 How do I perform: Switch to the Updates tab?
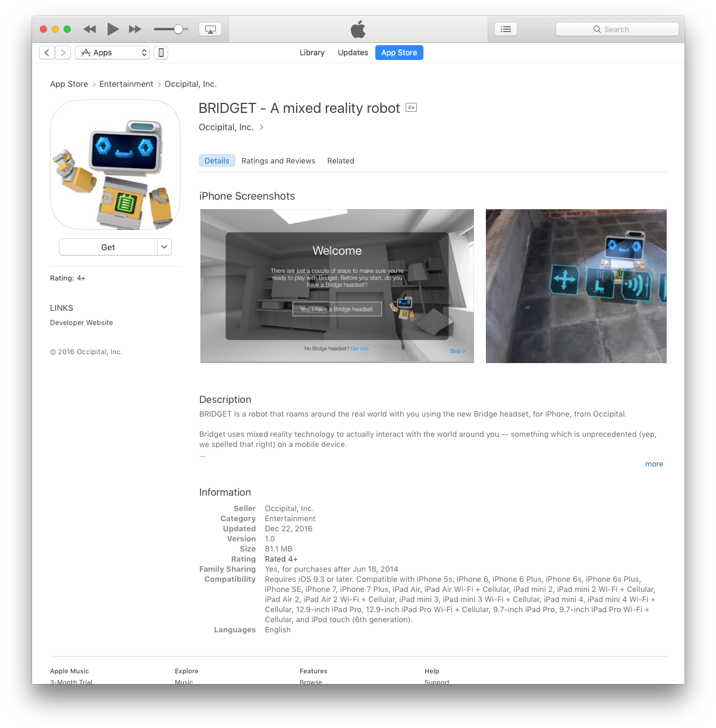tap(353, 53)
